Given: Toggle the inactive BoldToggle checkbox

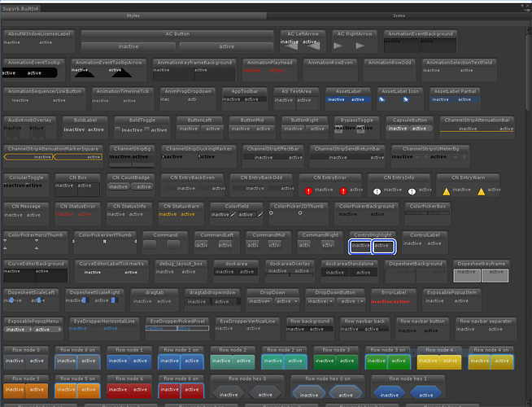Looking at the screenshot, I should tap(118, 129).
